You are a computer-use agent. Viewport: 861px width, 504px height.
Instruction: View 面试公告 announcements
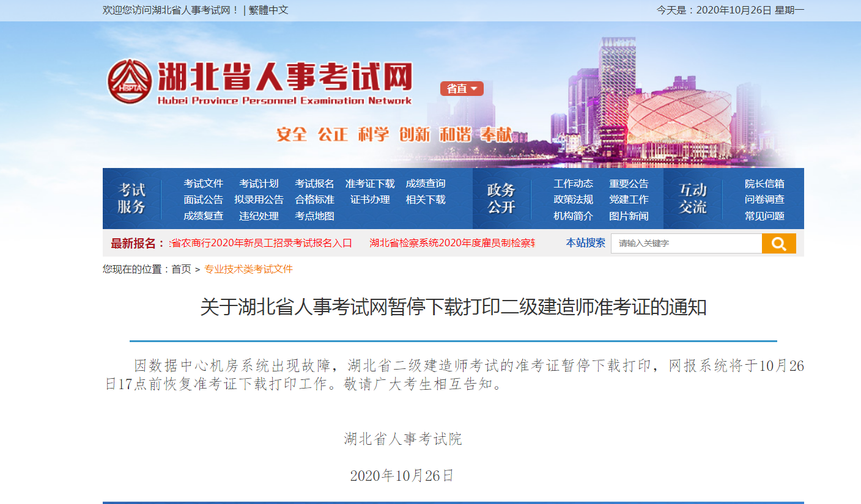pyautogui.click(x=204, y=200)
